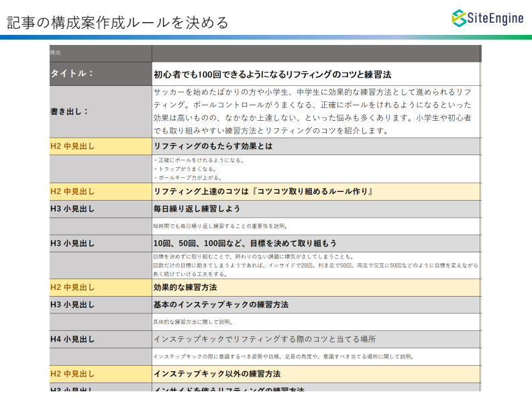
Task: Select the H4 小見出し label cell
Action: [x=101, y=340]
